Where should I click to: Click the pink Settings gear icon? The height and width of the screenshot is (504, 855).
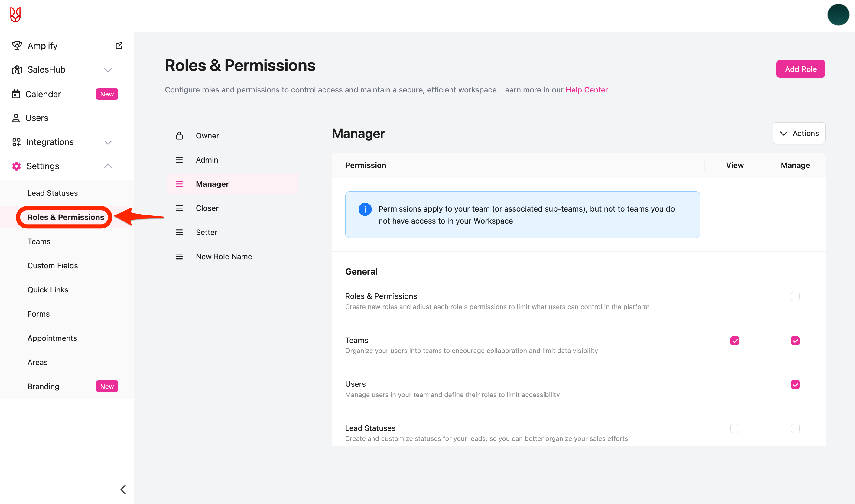click(x=16, y=166)
